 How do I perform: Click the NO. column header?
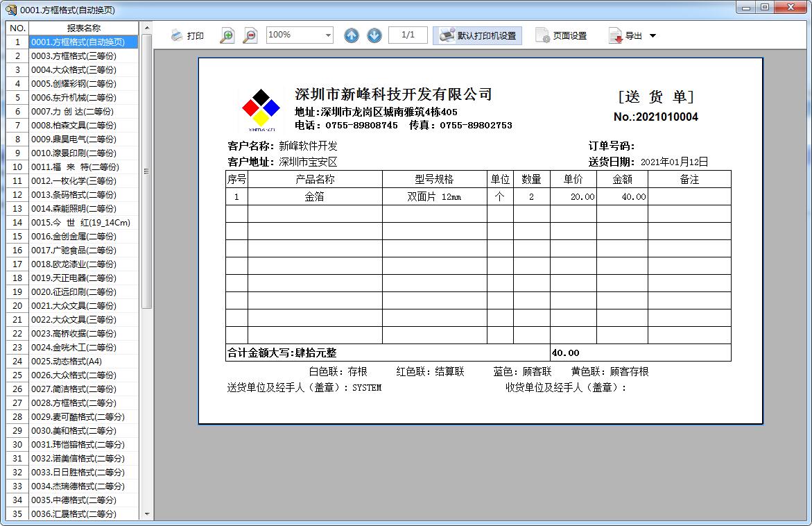[x=17, y=28]
